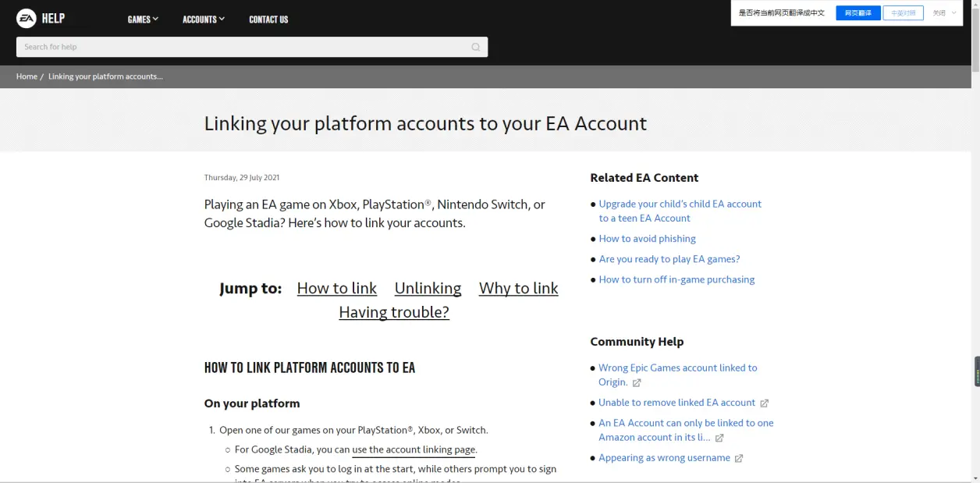Jump to How to link section
This screenshot has height=483, width=980.
(x=336, y=288)
